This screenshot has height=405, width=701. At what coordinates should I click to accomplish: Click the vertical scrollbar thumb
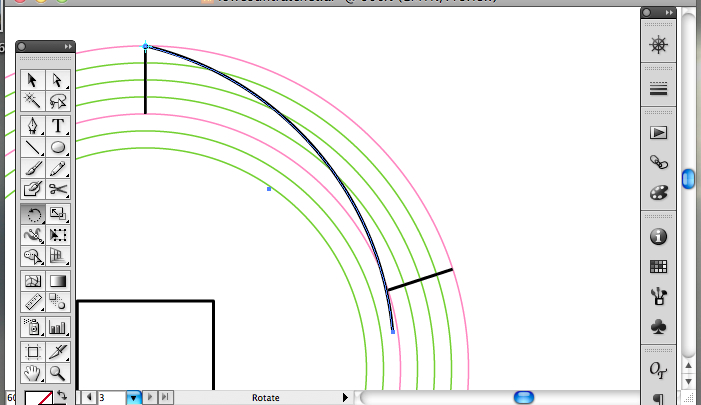(x=688, y=179)
